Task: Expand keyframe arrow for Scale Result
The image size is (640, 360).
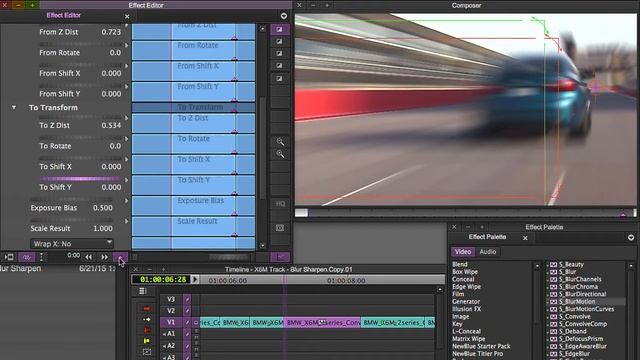Action: click(127, 221)
